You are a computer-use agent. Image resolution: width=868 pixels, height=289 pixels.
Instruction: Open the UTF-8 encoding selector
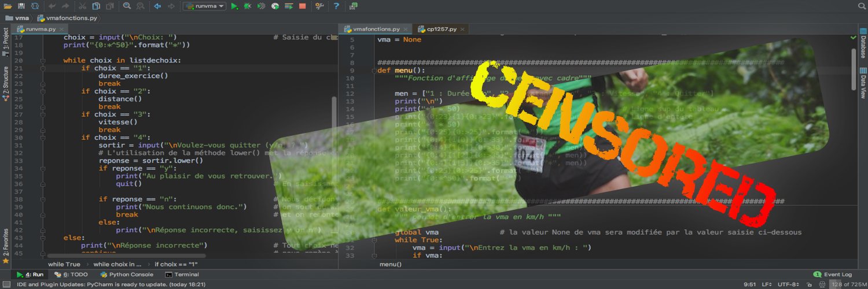click(x=788, y=284)
